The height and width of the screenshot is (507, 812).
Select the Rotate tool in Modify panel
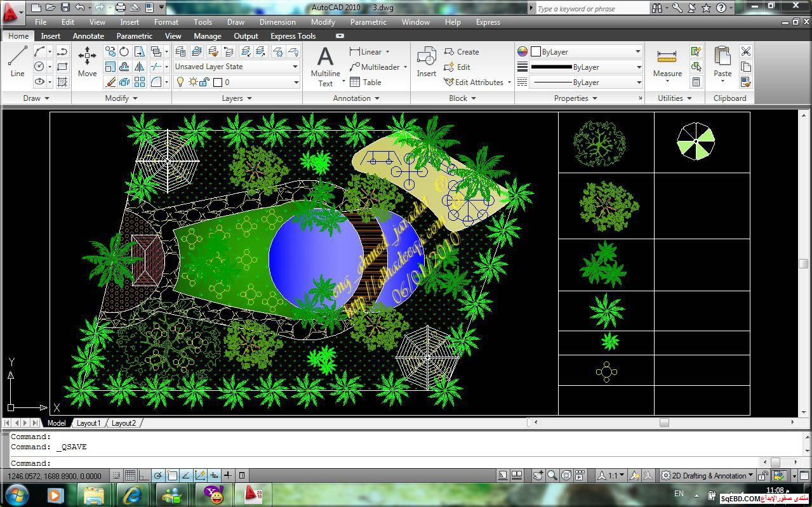(124, 51)
